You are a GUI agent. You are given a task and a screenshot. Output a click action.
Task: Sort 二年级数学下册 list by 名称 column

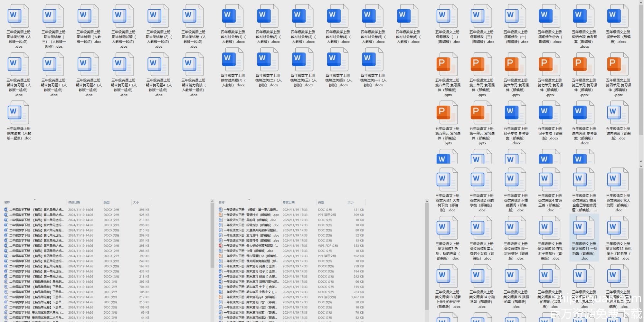click(x=7, y=202)
